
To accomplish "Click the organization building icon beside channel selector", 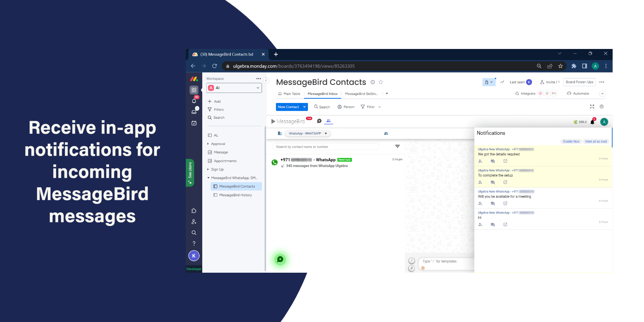I will coord(280,133).
